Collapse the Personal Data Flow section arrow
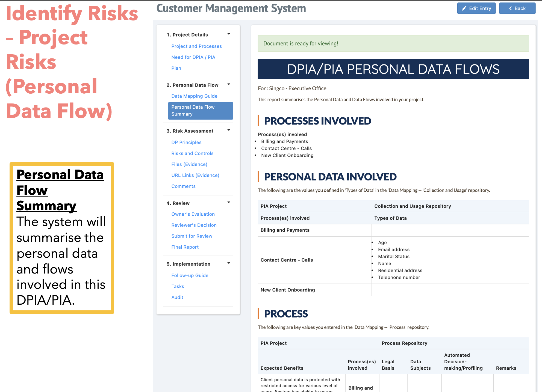The height and width of the screenshot is (392, 542). (x=229, y=84)
